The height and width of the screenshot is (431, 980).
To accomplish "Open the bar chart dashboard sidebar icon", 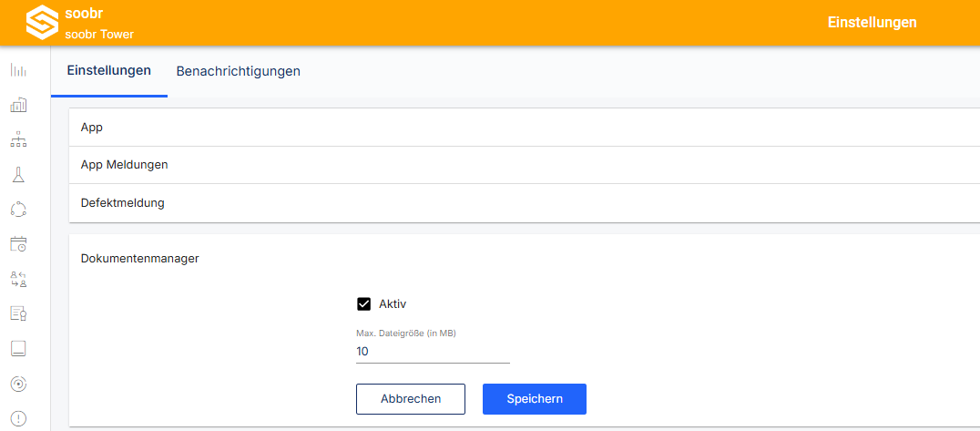I will pyautogui.click(x=19, y=70).
